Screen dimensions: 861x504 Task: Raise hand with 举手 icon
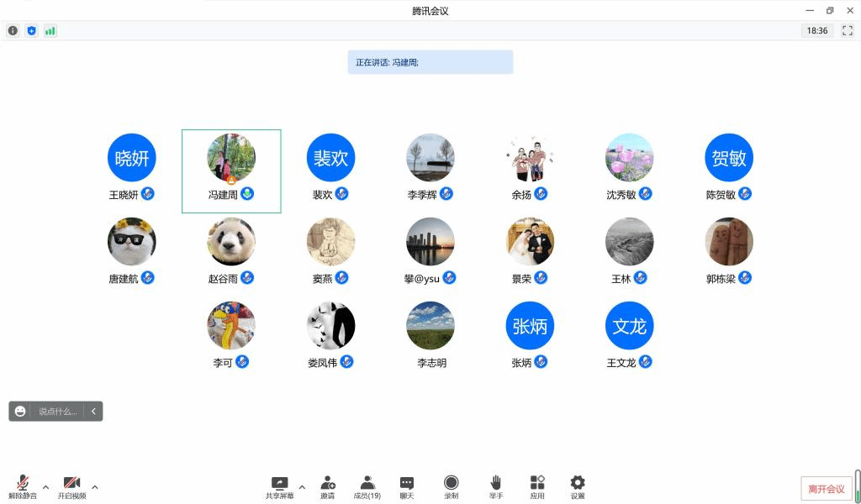pyautogui.click(x=496, y=486)
